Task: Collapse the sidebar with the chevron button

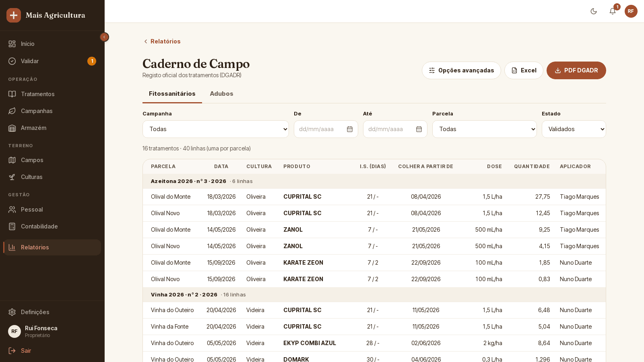Action: click(x=104, y=37)
